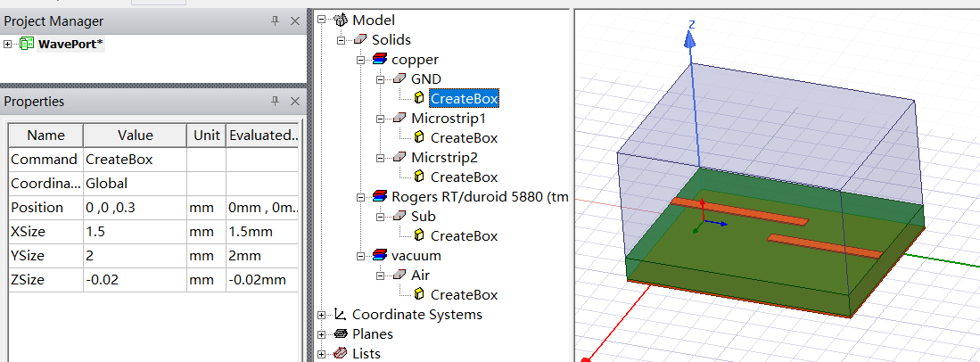Select CreateBox under Micrstrip2
Screen dimensions: 980x362
tap(464, 177)
